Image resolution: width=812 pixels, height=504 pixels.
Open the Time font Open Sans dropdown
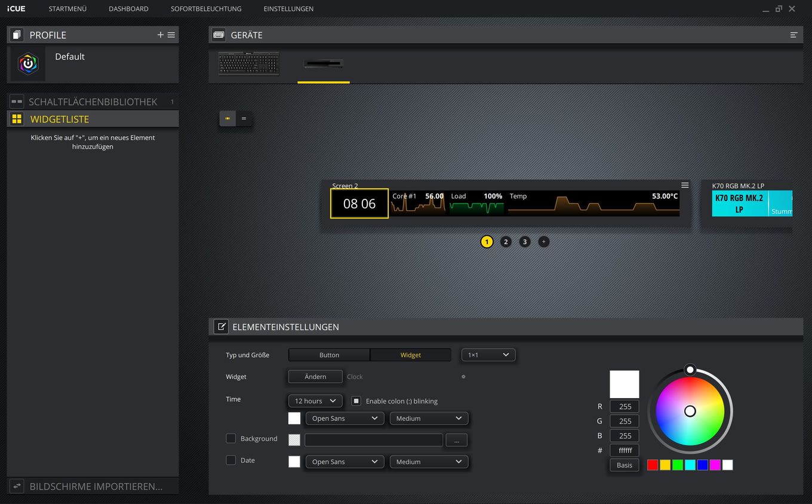point(345,419)
